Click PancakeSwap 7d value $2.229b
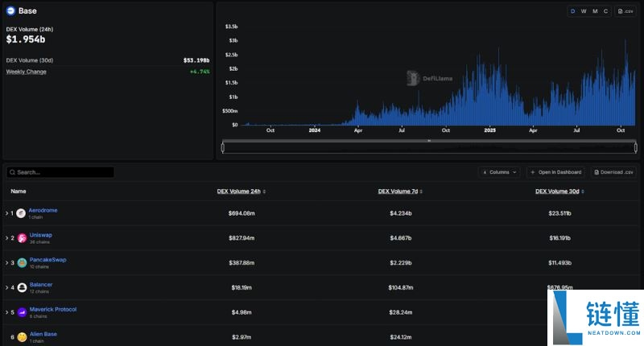 (x=400, y=262)
